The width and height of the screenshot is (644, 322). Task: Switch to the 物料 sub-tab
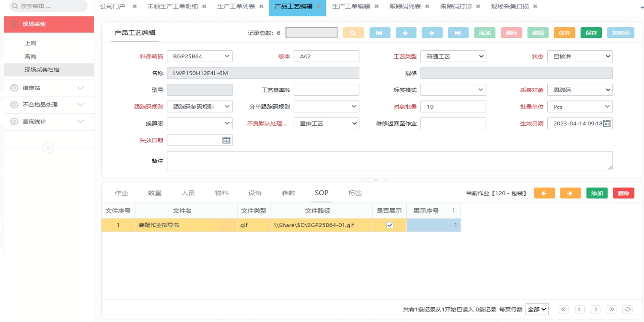221,193
